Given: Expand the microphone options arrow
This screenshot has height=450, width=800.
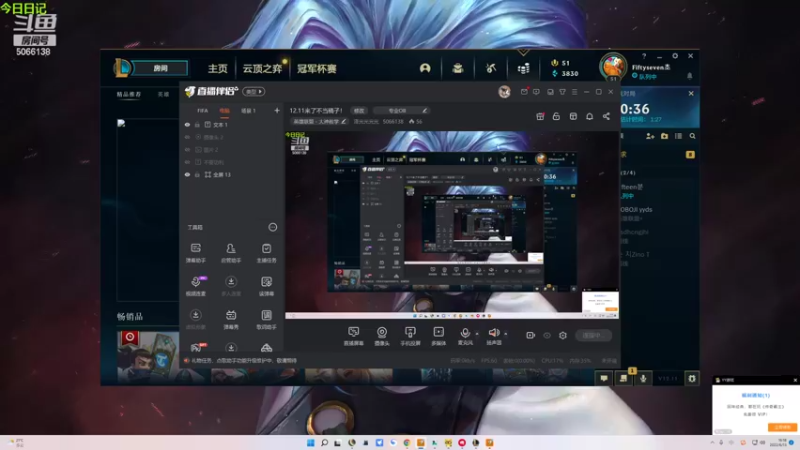Looking at the screenshot, I should click(477, 334).
